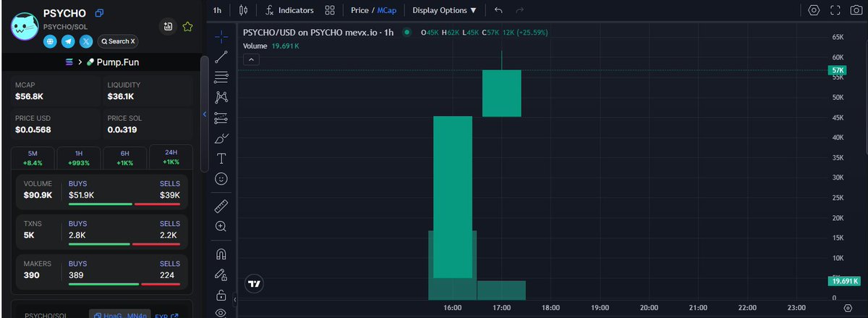Click the PRICE SOL value
Image resolution: width=868 pixels, height=318 pixels.
tap(122, 130)
